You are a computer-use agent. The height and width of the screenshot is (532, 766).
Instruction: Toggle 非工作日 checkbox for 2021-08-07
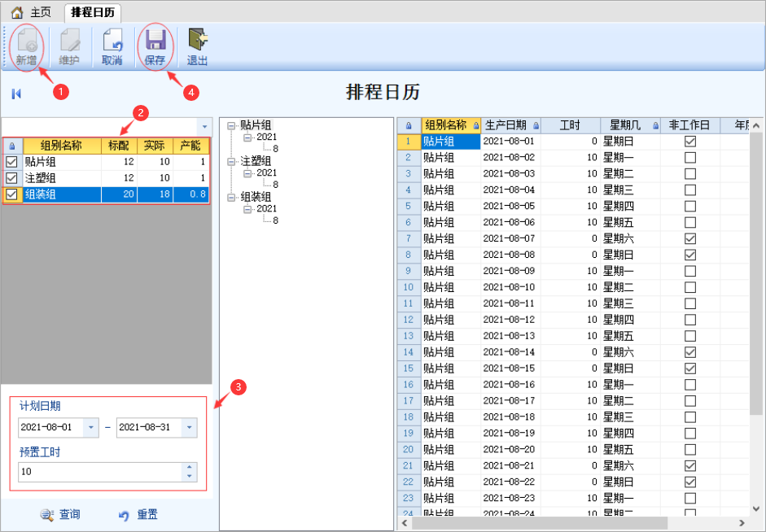point(689,238)
